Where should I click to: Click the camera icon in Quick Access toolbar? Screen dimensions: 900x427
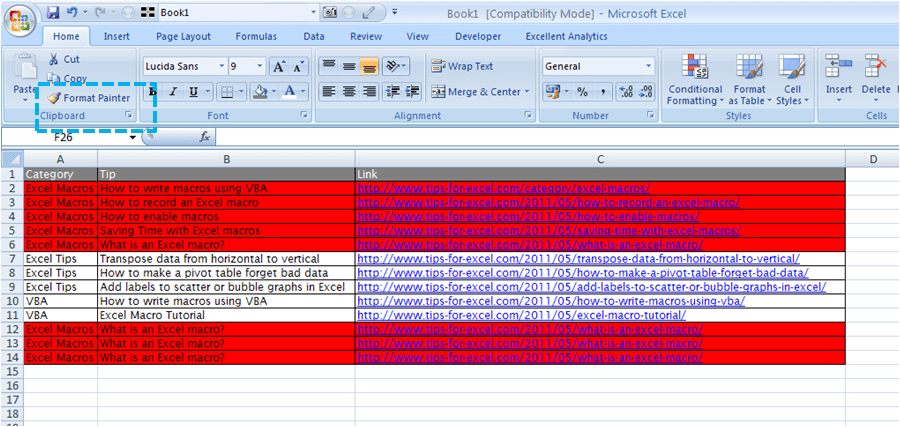coord(330,12)
